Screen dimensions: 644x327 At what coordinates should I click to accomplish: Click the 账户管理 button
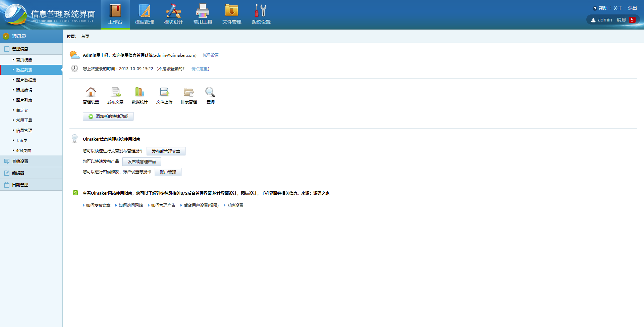[168, 172]
